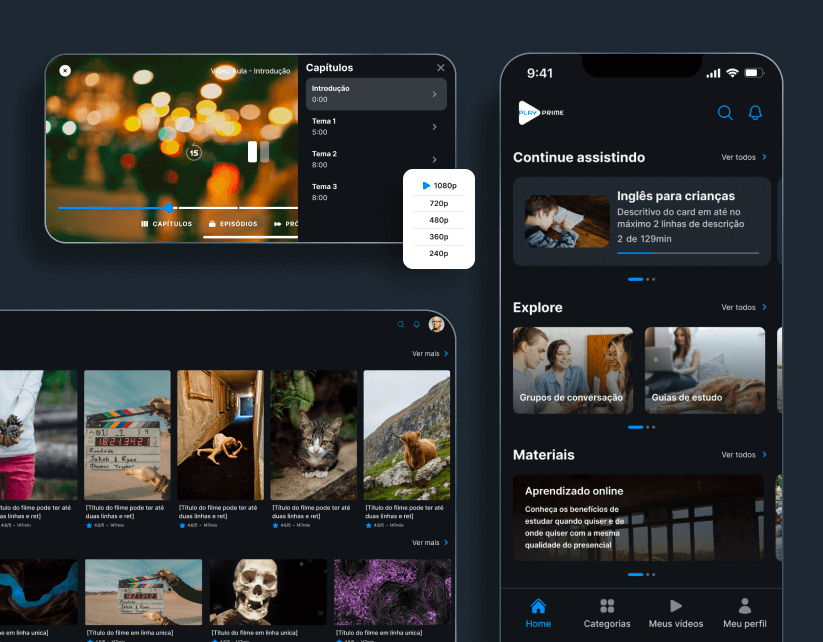Open Meu perfil tab
The width and height of the screenshot is (823, 642).
(x=745, y=613)
